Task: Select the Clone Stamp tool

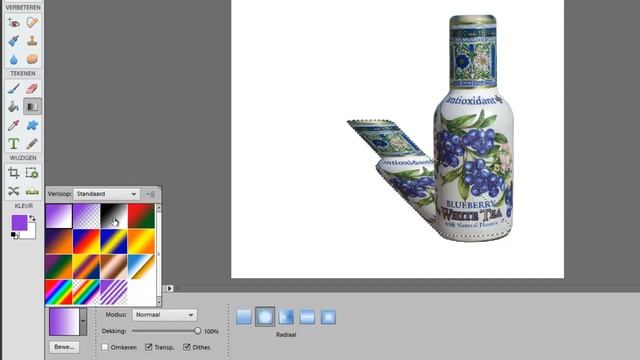Action: click(x=32, y=41)
